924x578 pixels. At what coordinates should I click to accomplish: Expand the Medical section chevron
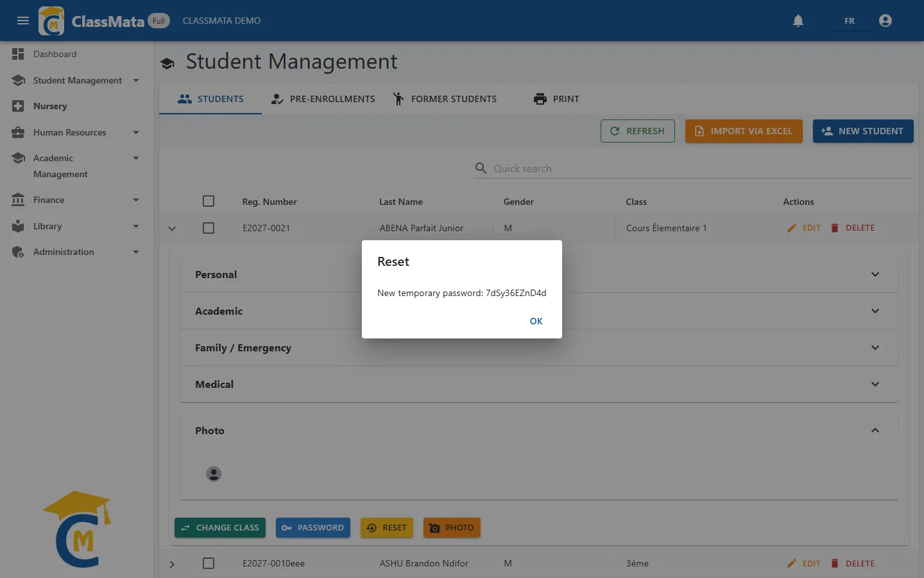click(875, 384)
